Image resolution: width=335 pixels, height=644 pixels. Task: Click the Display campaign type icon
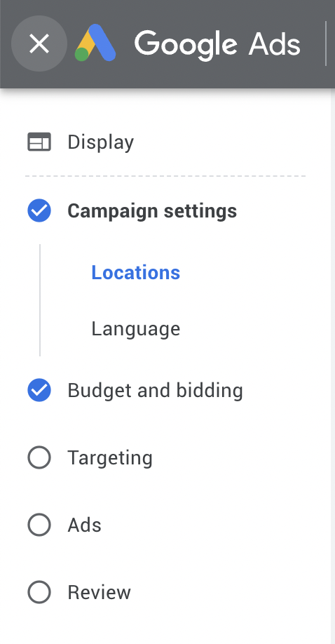tap(39, 142)
